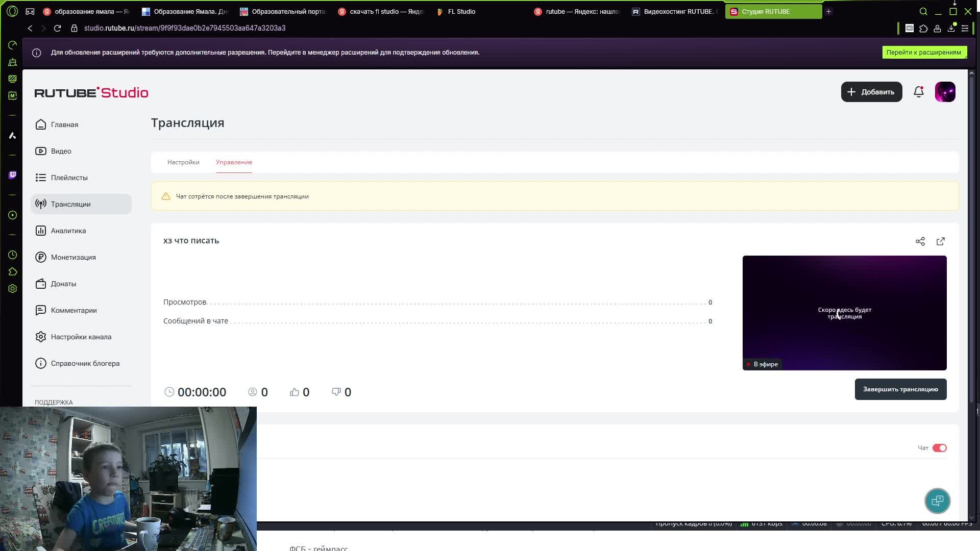This screenshot has height=551, width=980.
Task: Open the browser easy setup menu
Action: coord(965,29)
